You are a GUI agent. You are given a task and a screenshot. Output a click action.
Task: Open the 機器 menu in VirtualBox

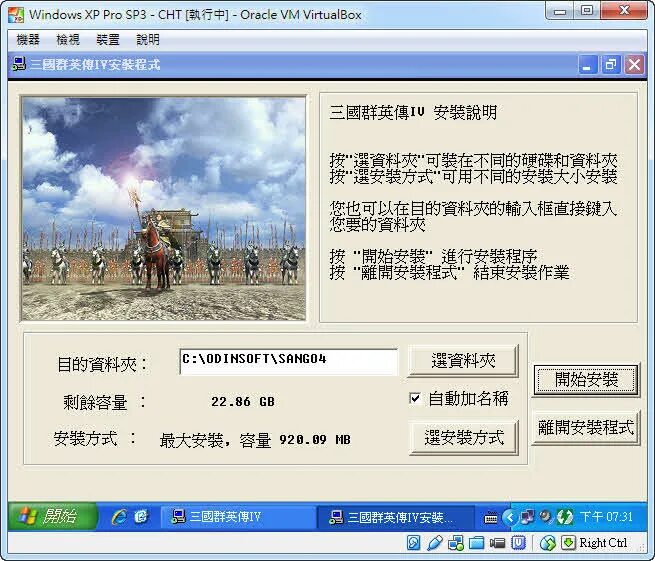click(x=28, y=40)
